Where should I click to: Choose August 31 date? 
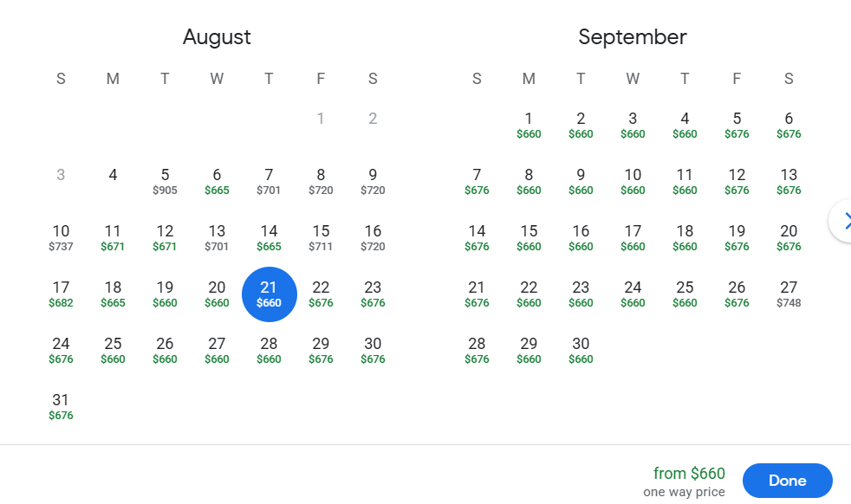pos(61,406)
